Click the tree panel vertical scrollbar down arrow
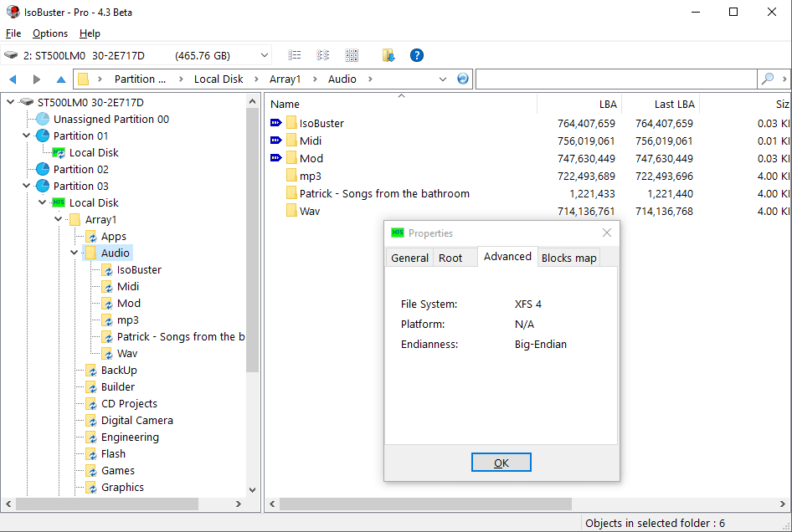The width and height of the screenshot is (792, 532). pos(253,489)
